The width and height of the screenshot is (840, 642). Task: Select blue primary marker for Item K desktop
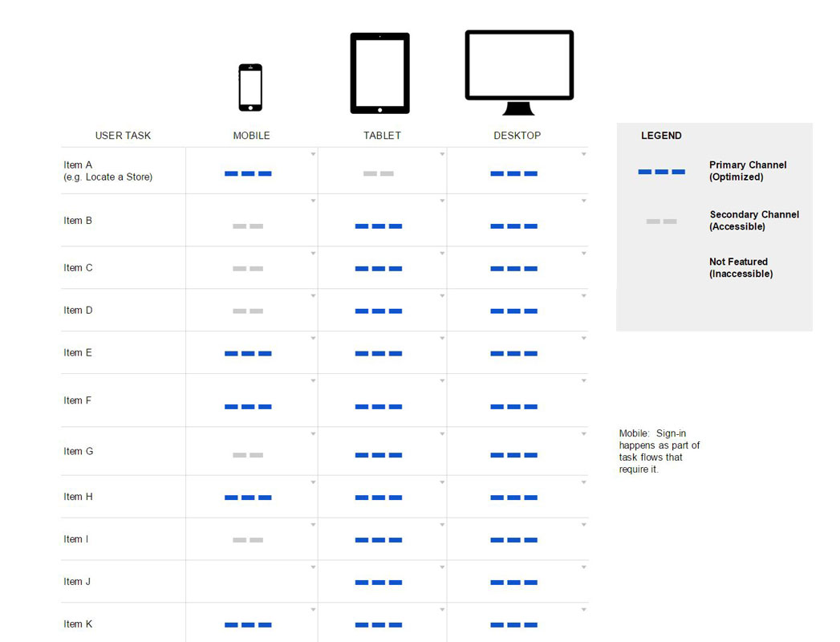513,624
